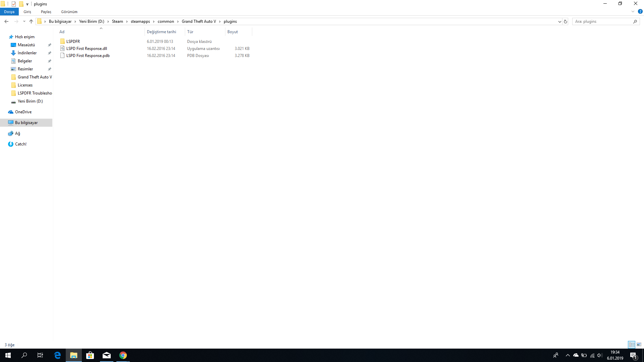Refresh the plugins folder view
The image size is (644, 362).
point(566,21)
